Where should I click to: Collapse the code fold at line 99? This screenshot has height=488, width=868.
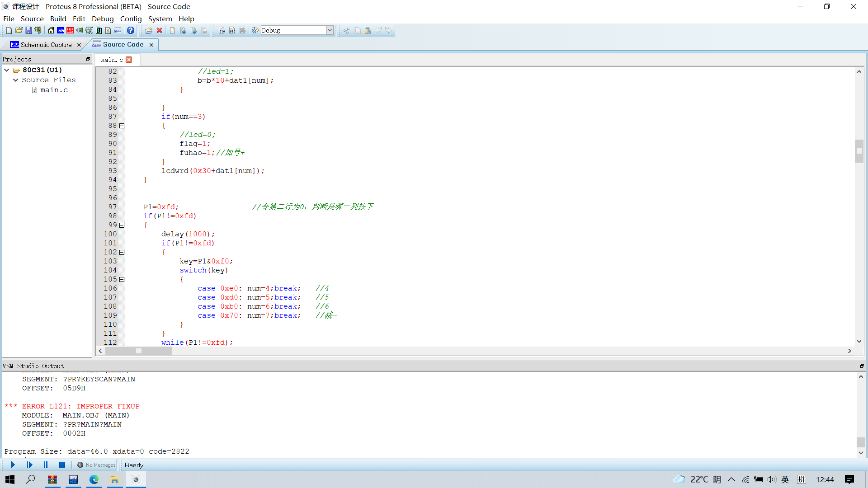(x=122, y=225)
